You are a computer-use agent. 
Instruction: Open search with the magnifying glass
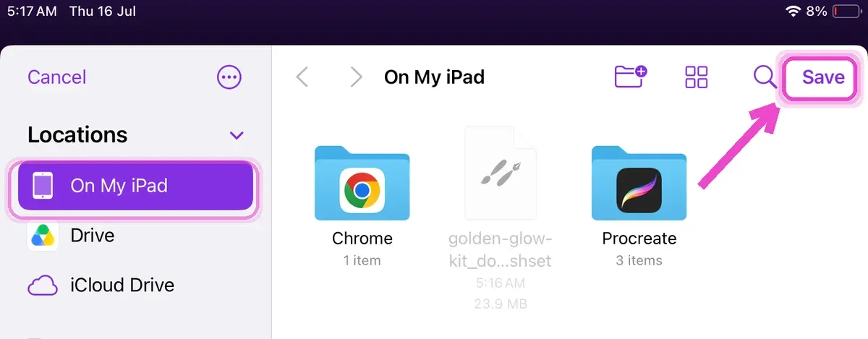pyautogui.click(x=765, y=77)
